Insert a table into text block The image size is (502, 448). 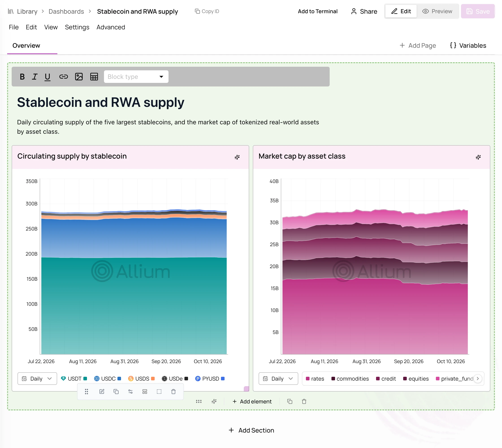coord(94,77)
